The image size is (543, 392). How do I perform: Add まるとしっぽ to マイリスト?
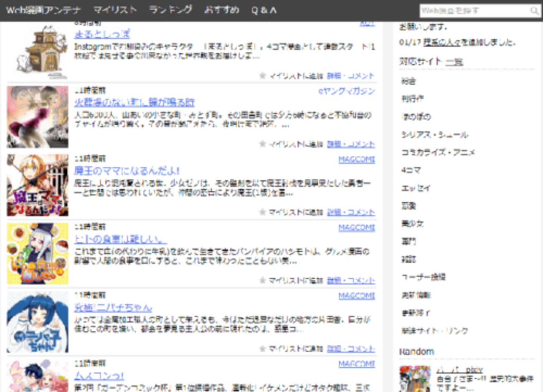(x=296, y=76)
